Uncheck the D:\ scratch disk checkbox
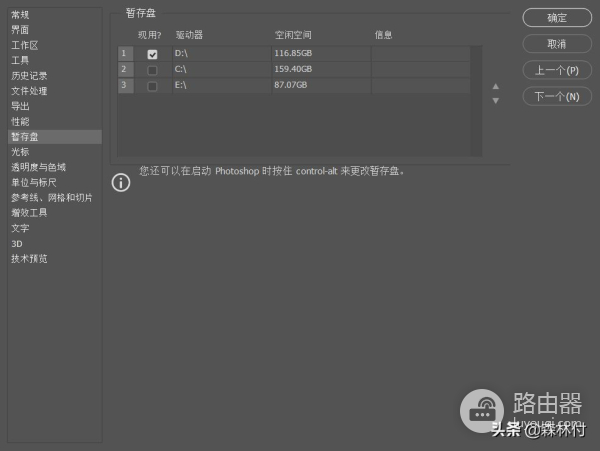Image resolution: width=600 pixels, height=451 pixels. point(152,54)
